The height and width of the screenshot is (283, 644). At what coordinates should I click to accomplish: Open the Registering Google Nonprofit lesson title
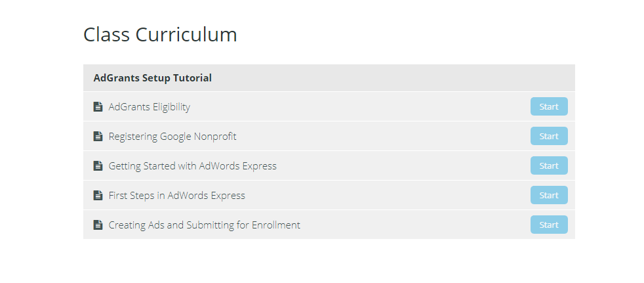point(172,137)
